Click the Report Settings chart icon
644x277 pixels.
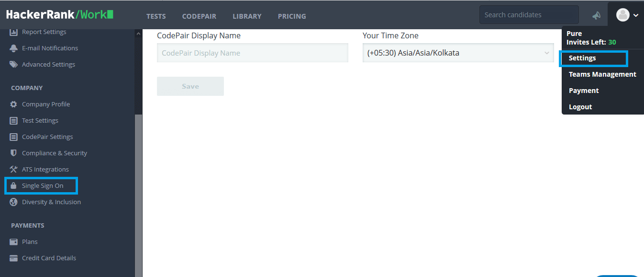tap(13, 32)
